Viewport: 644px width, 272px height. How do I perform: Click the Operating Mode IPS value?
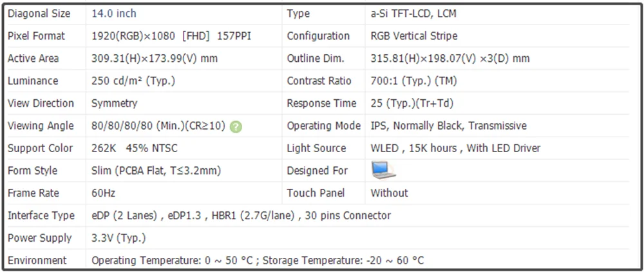[x=448, y=126]
